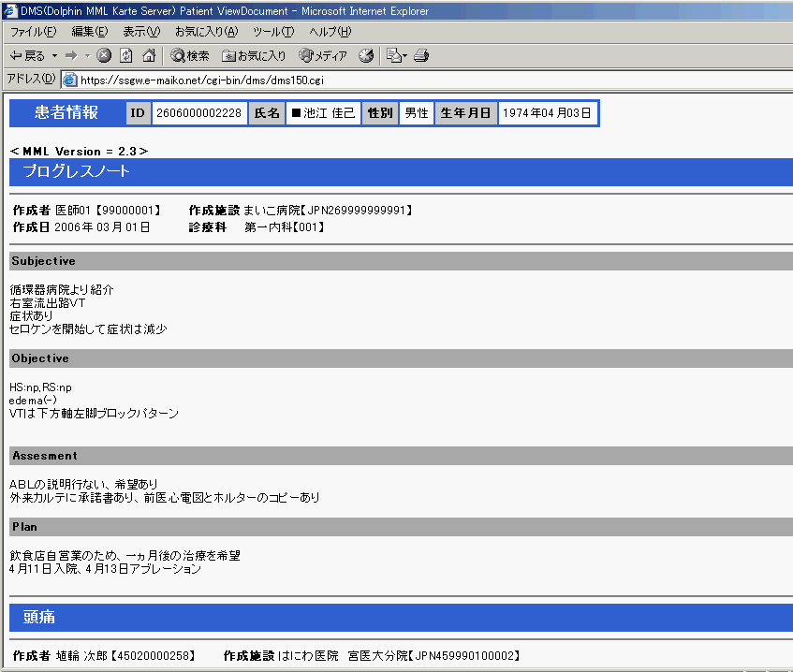Open the ファイル(F) menu
Image resolution: width=793 pixels, height=672 pixels.
point(33,32)
